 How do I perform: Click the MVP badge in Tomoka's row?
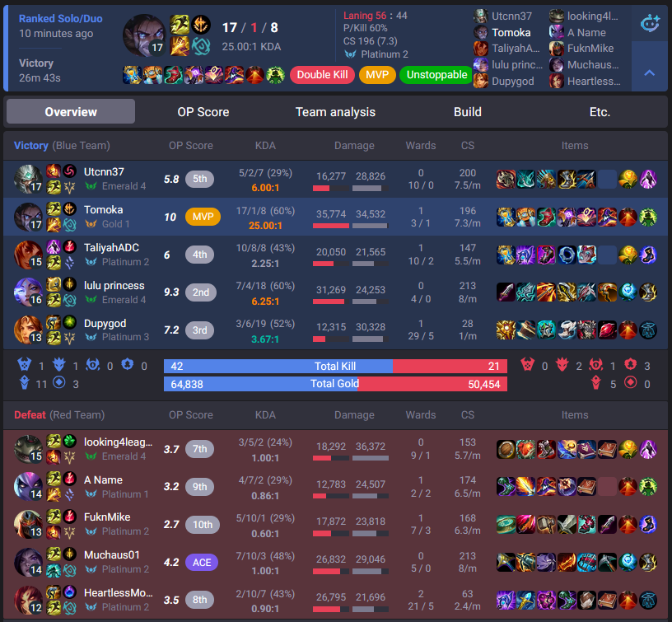pyautogui.click(x=203, y=217)
